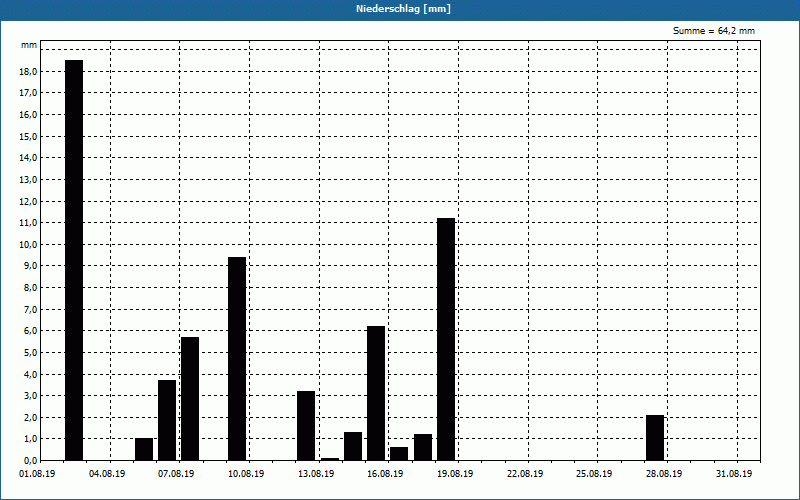Select the 22.08.19 date label
Viewport: 800px width, 500px height.
pyautogui.click(x=525, y=474)
